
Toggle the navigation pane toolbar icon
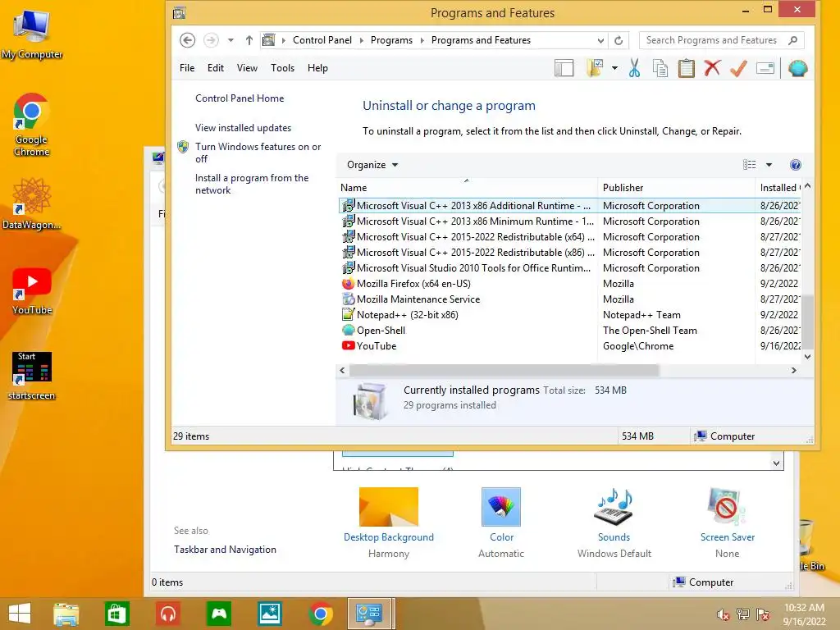(564, 69)
